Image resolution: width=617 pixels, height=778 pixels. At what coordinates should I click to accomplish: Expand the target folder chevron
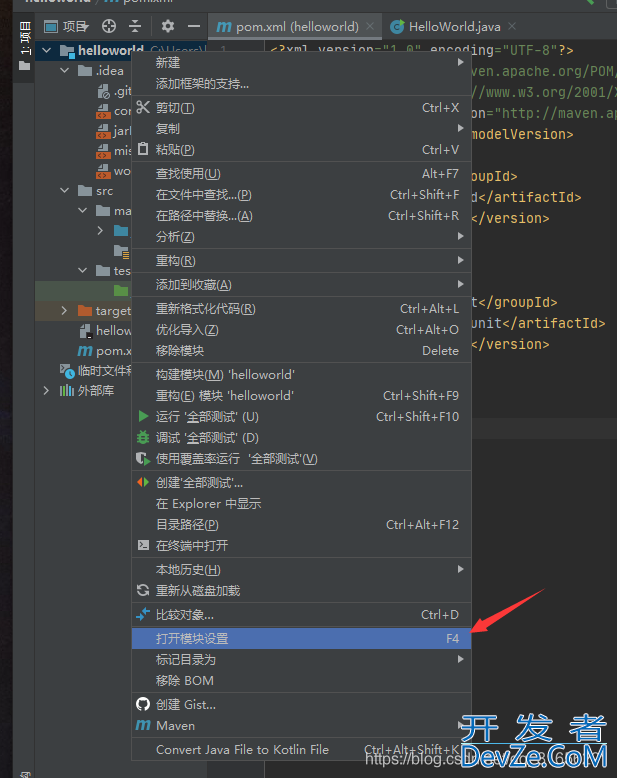(64, 311)
